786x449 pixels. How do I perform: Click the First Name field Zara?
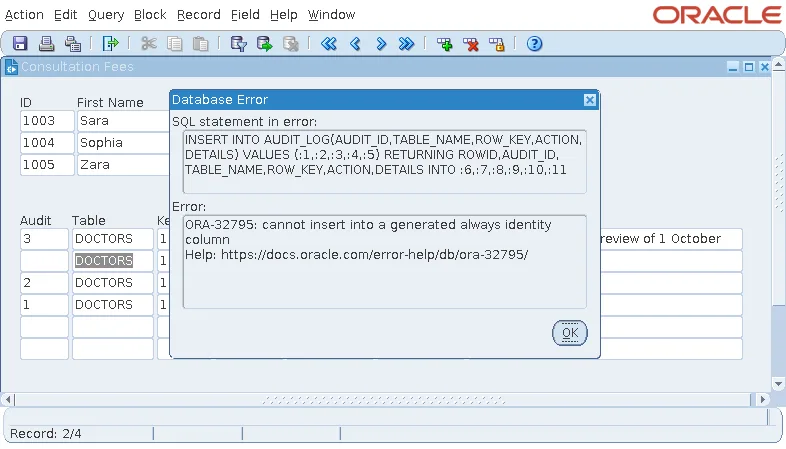123,165
